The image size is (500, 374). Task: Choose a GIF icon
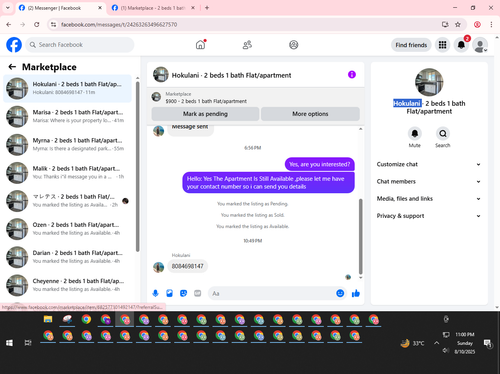198,293
